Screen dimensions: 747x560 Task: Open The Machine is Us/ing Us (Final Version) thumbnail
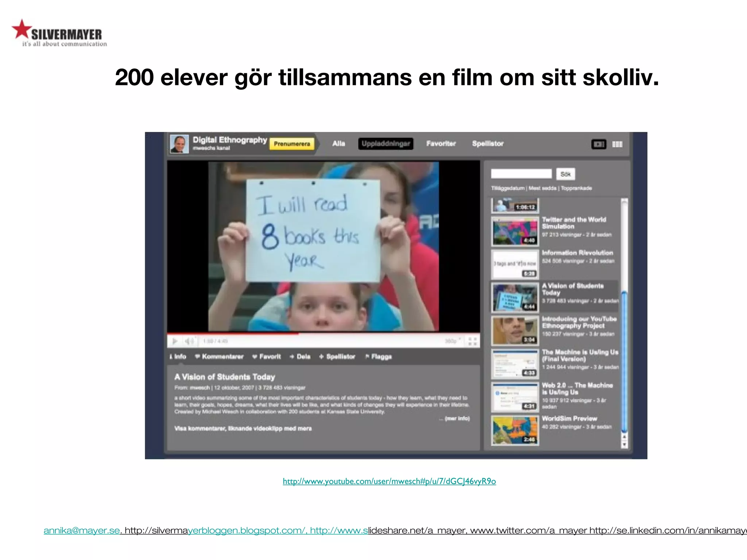coord(515,364)
